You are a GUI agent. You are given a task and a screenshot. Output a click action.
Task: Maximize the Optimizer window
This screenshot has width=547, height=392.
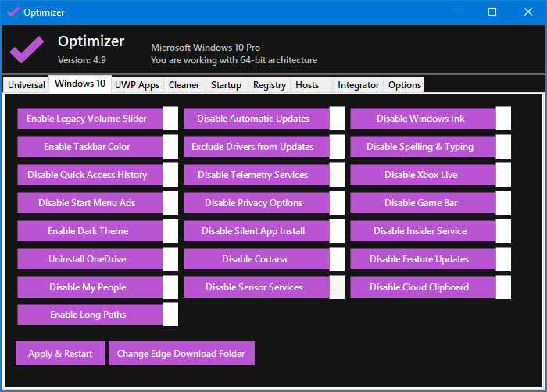click(x=492, y=12)
